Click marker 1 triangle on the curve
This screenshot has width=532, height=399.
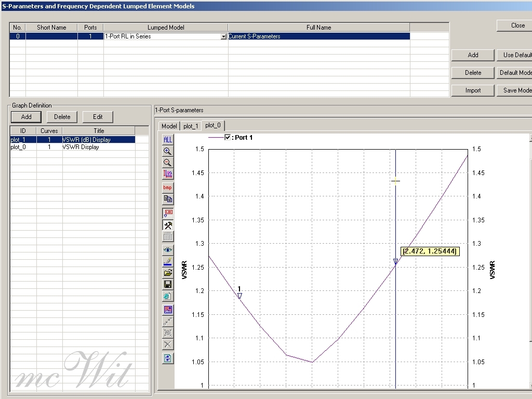tap(240, 296)
